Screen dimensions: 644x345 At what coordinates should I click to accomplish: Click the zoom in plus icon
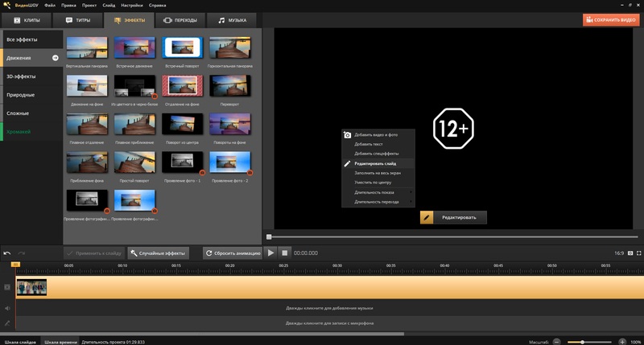tap(622, 342)
